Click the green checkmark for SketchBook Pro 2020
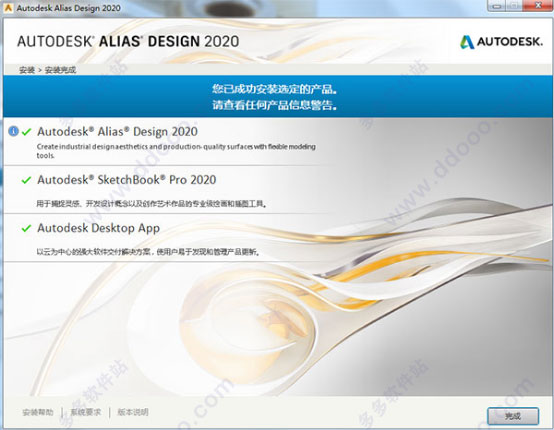Viewport: 554px width, 430px height. tap(26, 180)
